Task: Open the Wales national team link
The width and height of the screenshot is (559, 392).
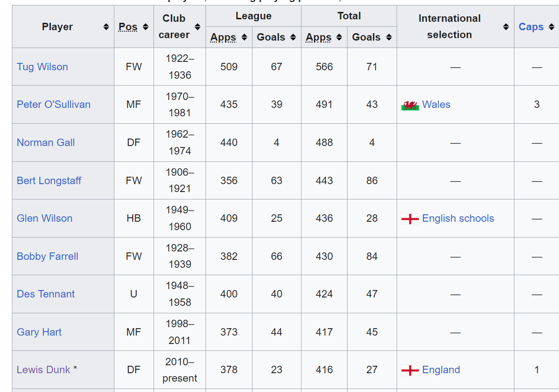Action: (436, 104)
